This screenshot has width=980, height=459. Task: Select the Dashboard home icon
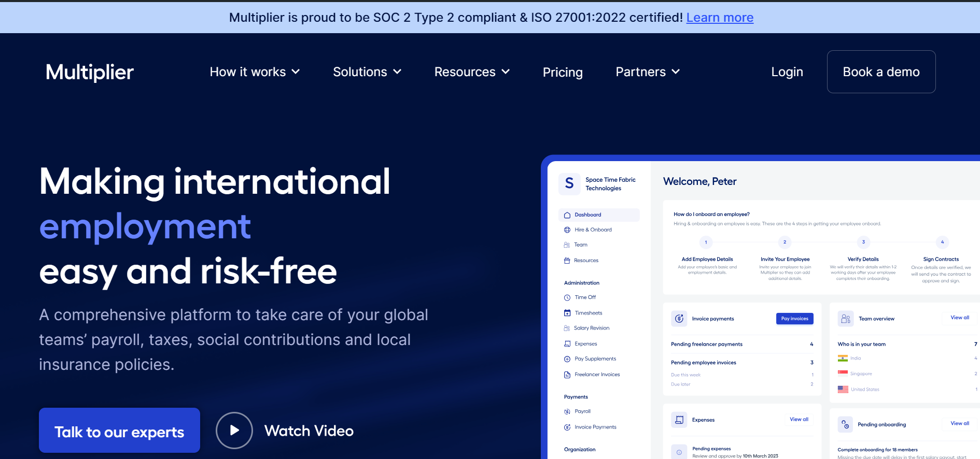pyautogui.click(x=567, y=215)
